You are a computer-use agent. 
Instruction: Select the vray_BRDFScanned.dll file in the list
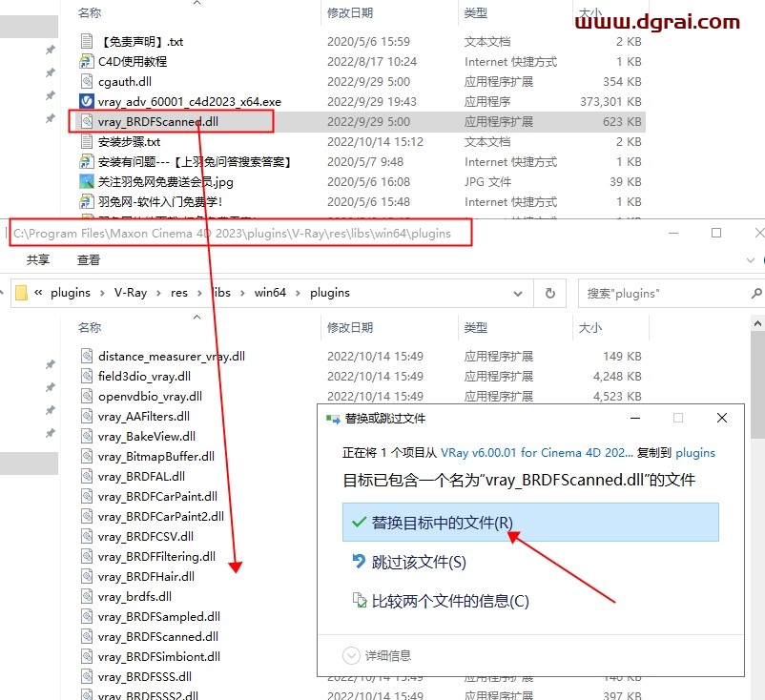(157, 121)
